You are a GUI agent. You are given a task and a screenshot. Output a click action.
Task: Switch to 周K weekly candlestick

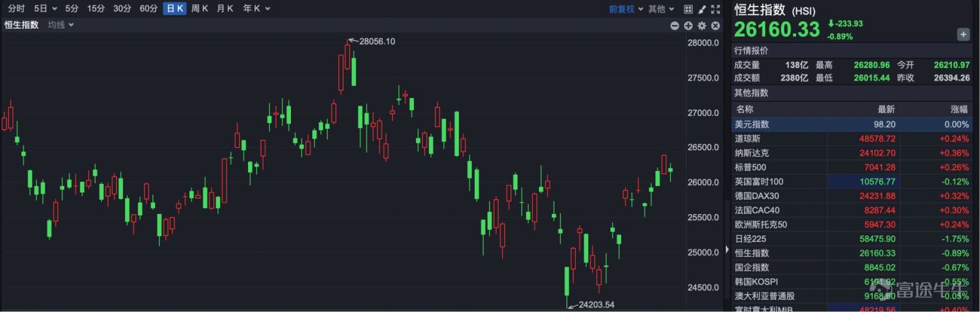tap(200, 9)
